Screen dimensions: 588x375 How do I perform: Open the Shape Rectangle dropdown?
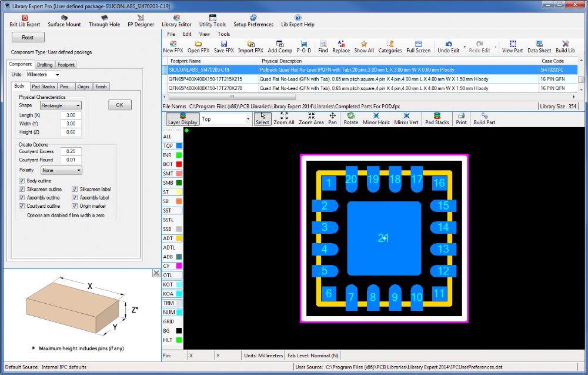click(x=61, y=105)
